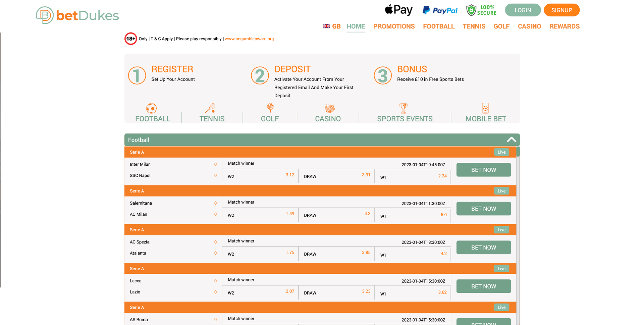Click Live badge on AC Spezia header
This screenshot has width=644, height=325.
[x=501, y=230]
